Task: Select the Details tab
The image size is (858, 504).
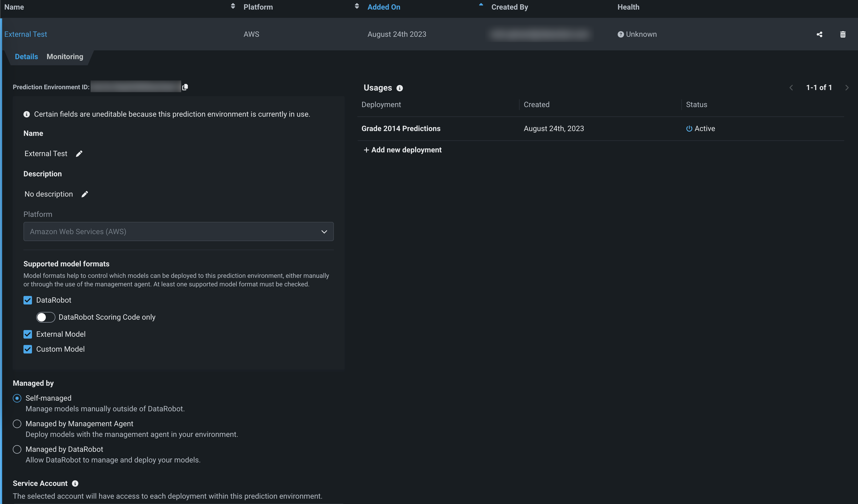Action: 26,57
